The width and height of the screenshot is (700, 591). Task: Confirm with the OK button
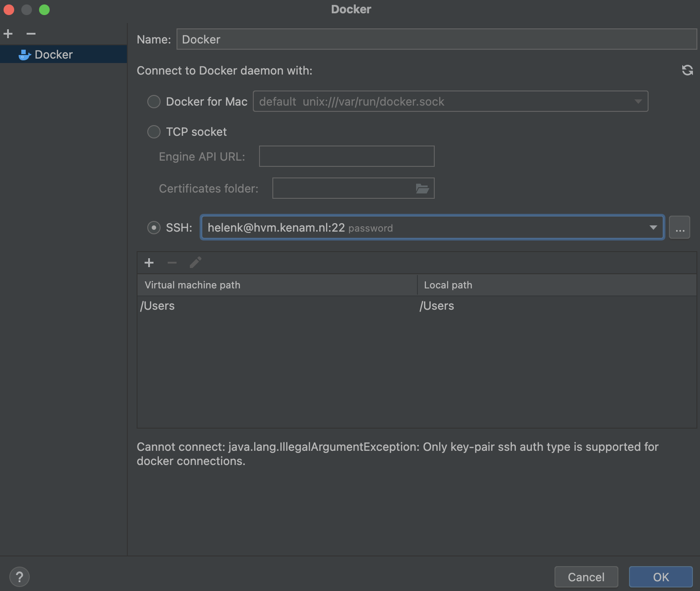click(661, 577)
